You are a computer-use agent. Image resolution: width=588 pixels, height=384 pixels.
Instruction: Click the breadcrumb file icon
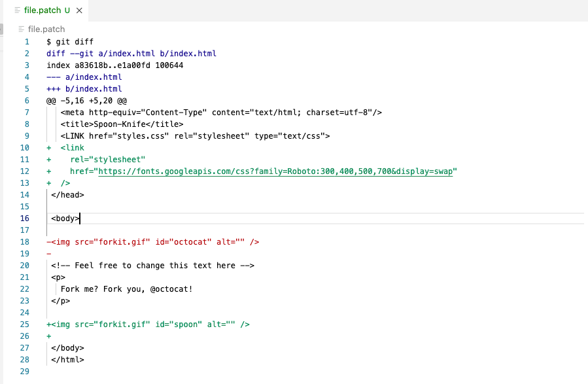pos(22,29)
